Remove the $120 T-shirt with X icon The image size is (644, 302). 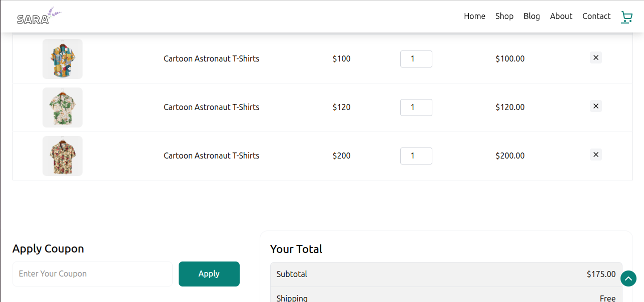coord(595,106)
